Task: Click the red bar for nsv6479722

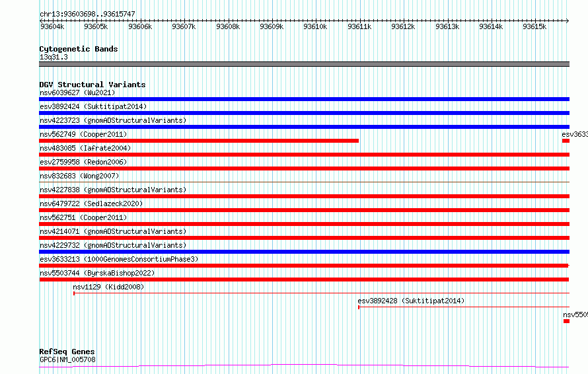Action: [304, 210]
